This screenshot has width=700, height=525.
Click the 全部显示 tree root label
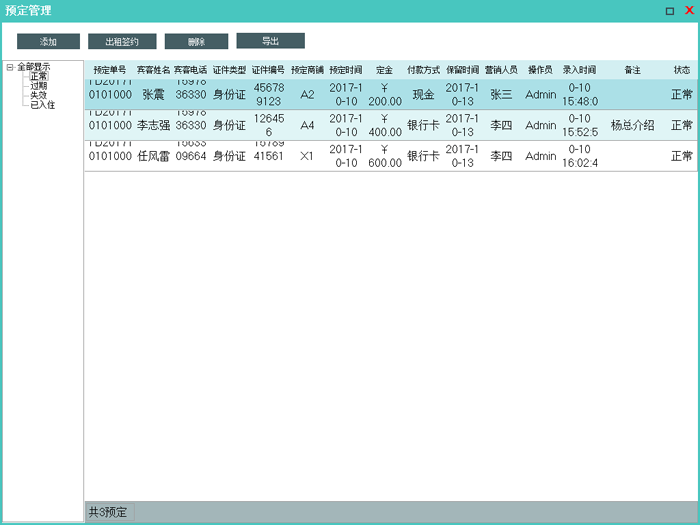click(x=34, y=68)
